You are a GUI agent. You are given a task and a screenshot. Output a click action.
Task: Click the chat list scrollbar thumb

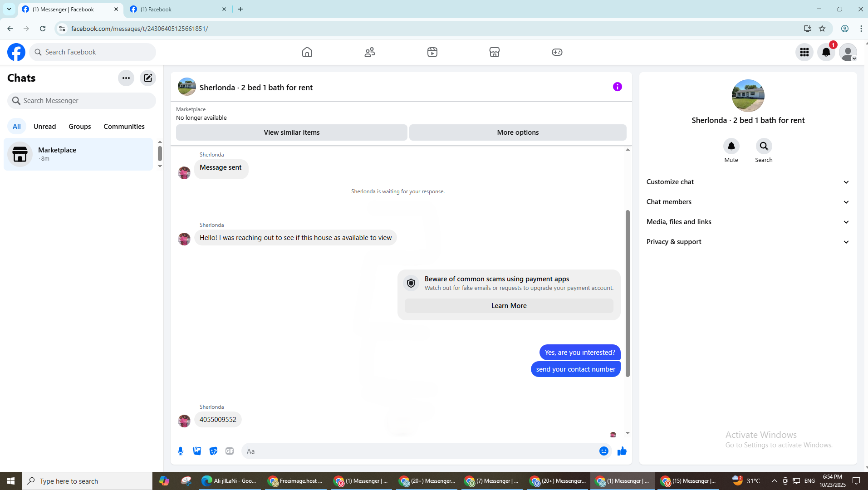[x=160, y=153]
